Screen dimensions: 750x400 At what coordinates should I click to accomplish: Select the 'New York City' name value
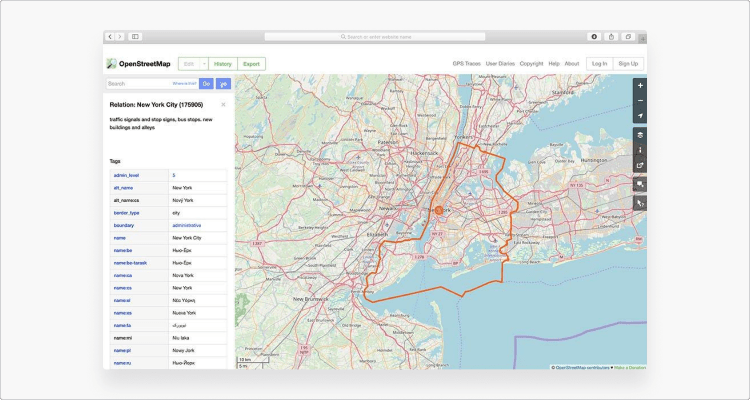(x=187, y=238)
